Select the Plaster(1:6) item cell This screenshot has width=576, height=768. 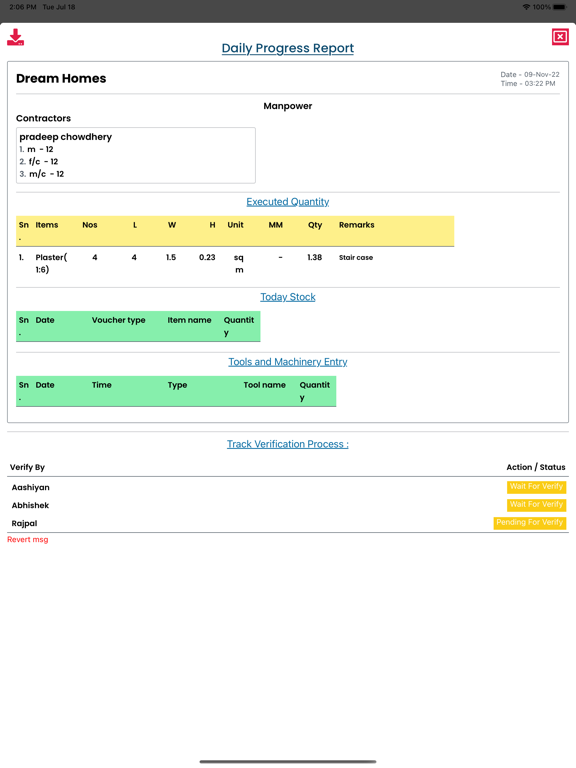tap(51, 264)
